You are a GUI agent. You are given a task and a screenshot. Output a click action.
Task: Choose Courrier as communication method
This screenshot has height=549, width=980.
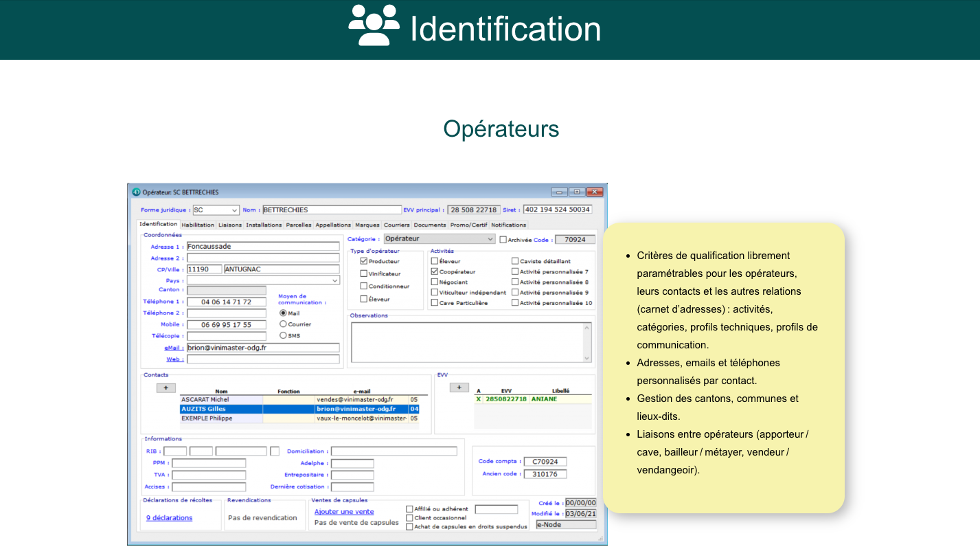pyautogui.click(x=283, y=324)
